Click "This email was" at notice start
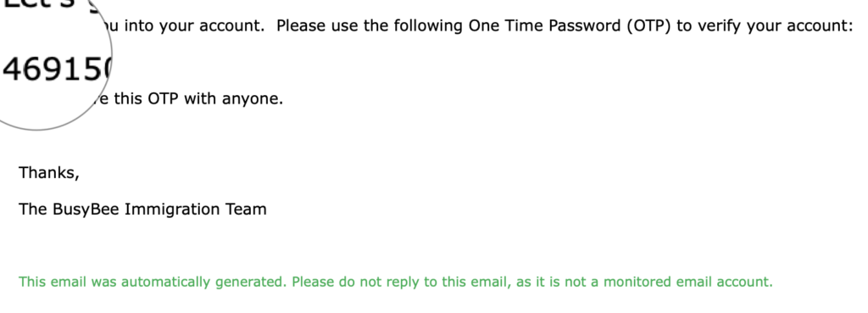Image resolution: width=868 pixels, height=313 pixels. (x=68, y=282)
